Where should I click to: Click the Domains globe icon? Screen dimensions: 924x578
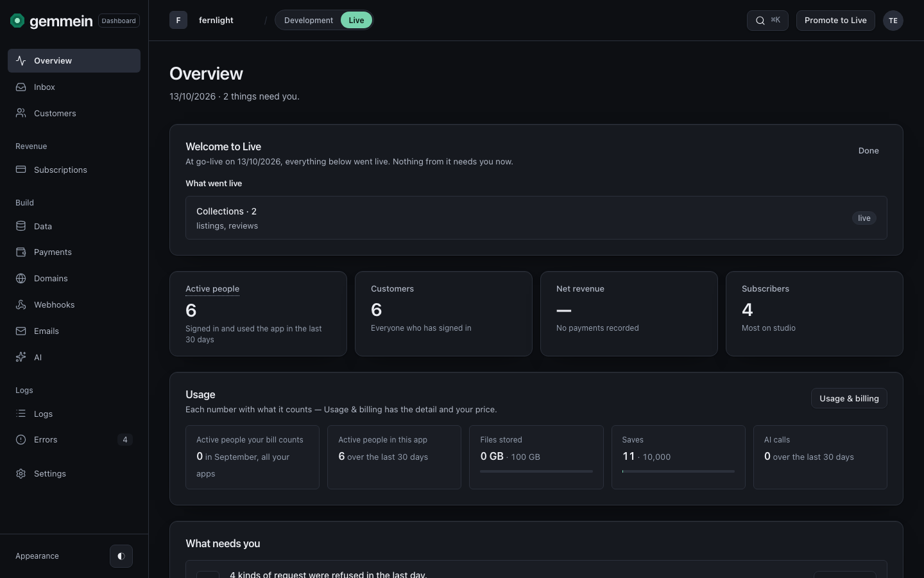[21, 278]
